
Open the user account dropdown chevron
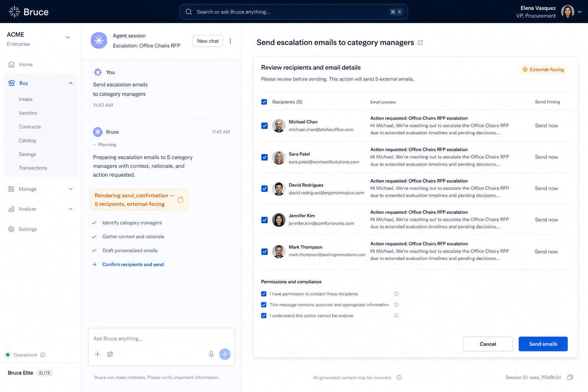580,12
